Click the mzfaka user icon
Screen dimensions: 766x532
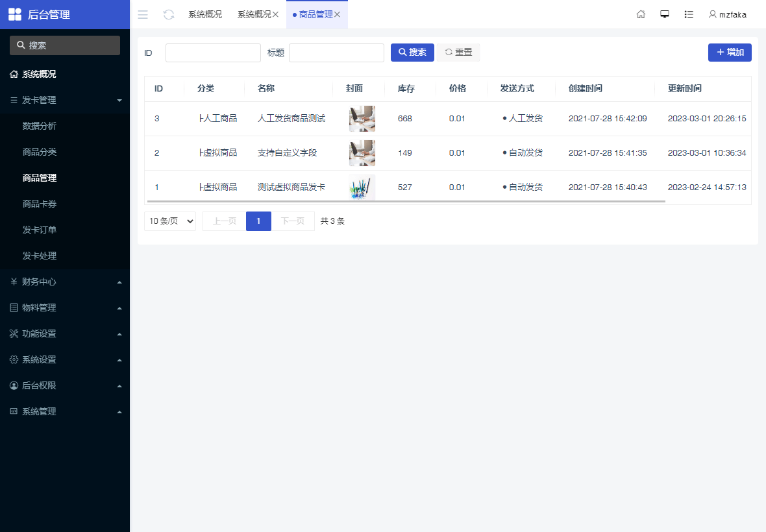(712, 15)
